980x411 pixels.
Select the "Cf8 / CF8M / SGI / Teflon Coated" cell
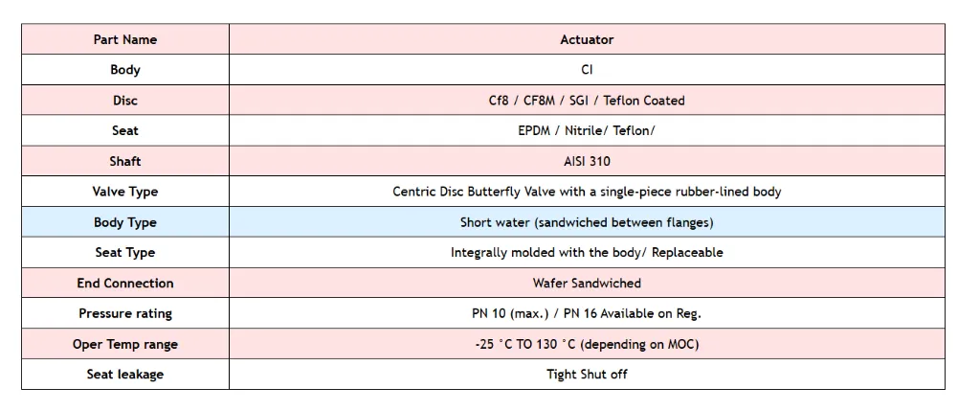(587, 101)
